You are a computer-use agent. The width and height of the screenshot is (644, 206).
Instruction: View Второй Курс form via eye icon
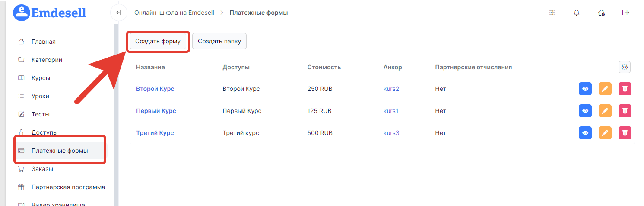585,89
